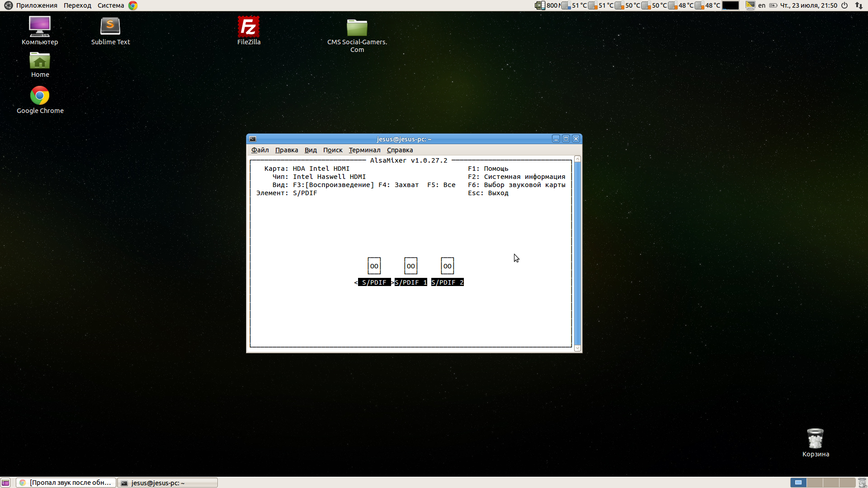Switch to the Chrome taskbar window button
This screenshot has width=868, height=488.
tap(66, 483)
